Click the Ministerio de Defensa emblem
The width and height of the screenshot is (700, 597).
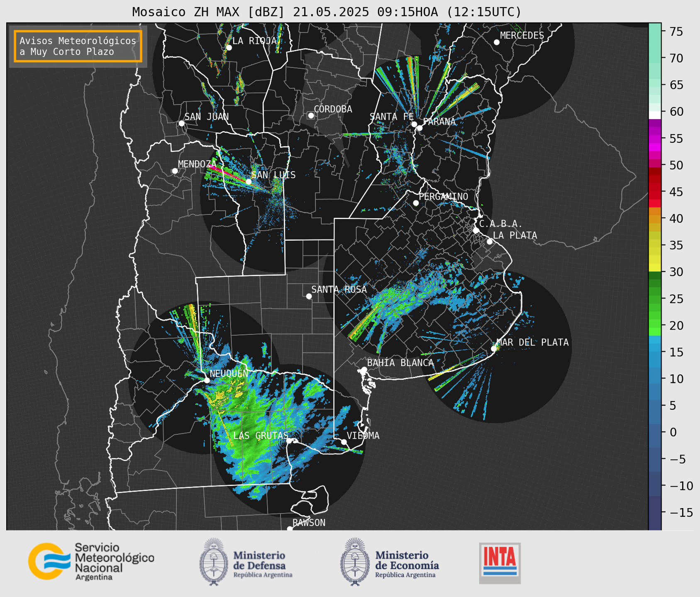(x=214, y=562)
